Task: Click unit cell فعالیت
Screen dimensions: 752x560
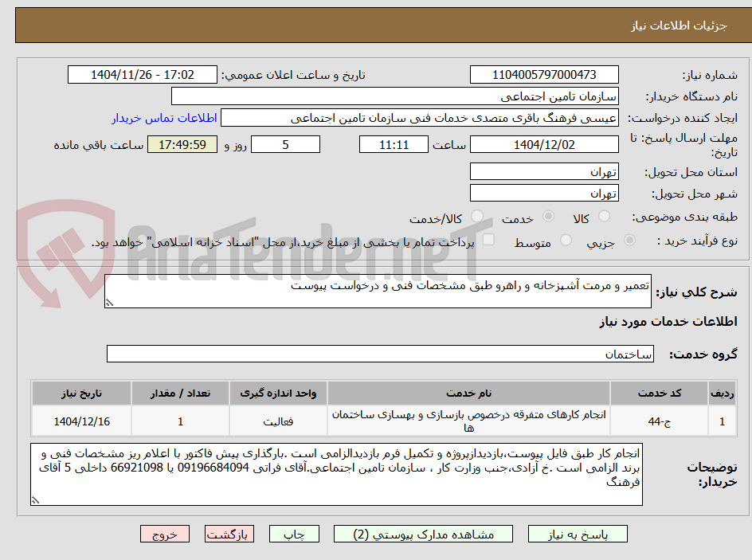Action: 278,421
